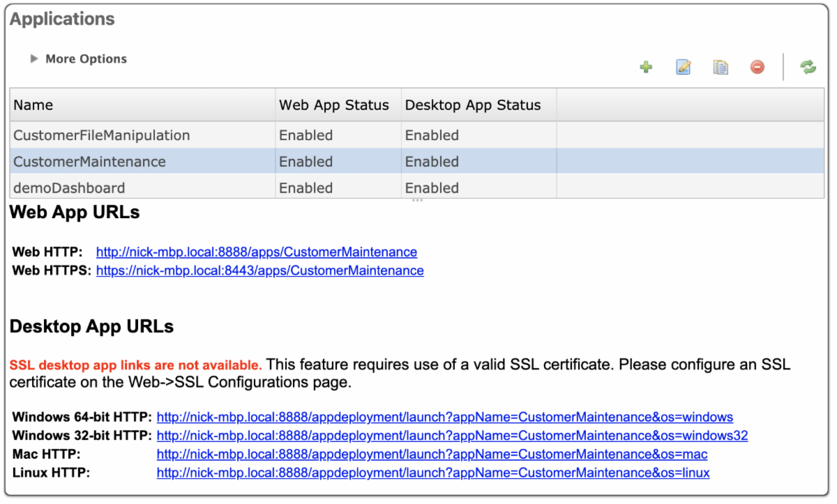Click the green refresh arrows icon

coord(808,67)
